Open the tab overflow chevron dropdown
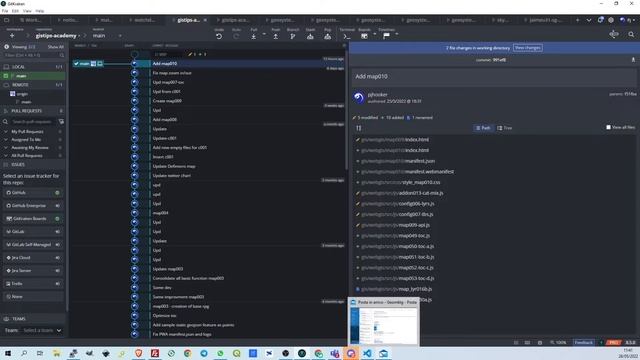This screenshot has height=360, width=640. coord(589,20)
